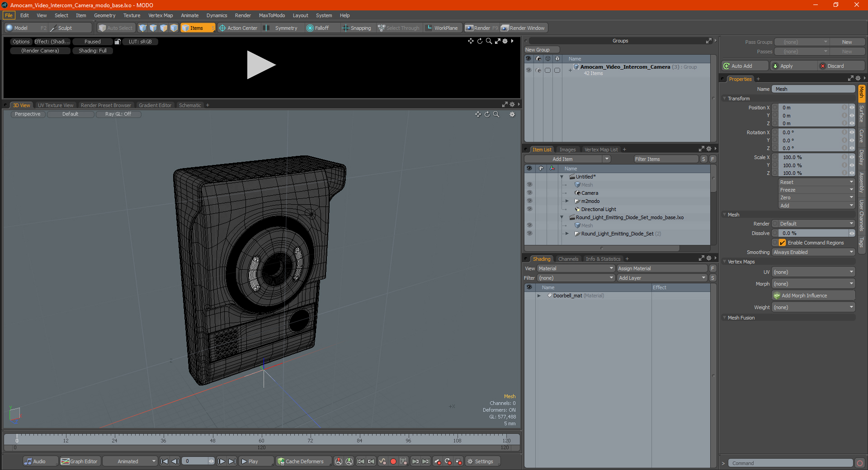Click the 3D viewport zoom icon
The image size is (868, 470).
[496, 114]
